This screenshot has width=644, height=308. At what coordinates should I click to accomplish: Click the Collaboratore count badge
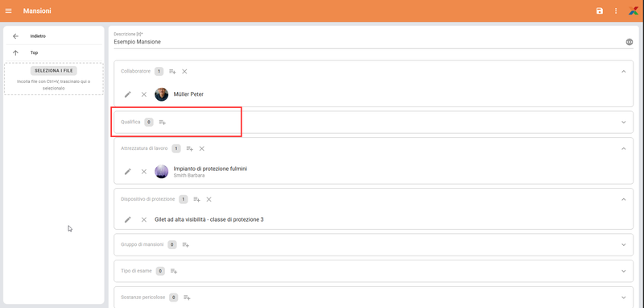tap(159, 72)
